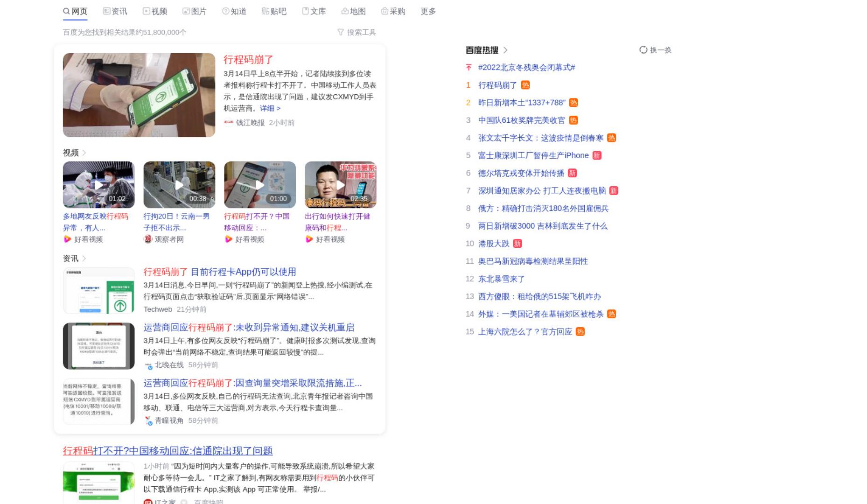Open hot search 奥巴马新冠病毒检测结果呈阳性
867x504 pixels.
click(x=533, y=261)
